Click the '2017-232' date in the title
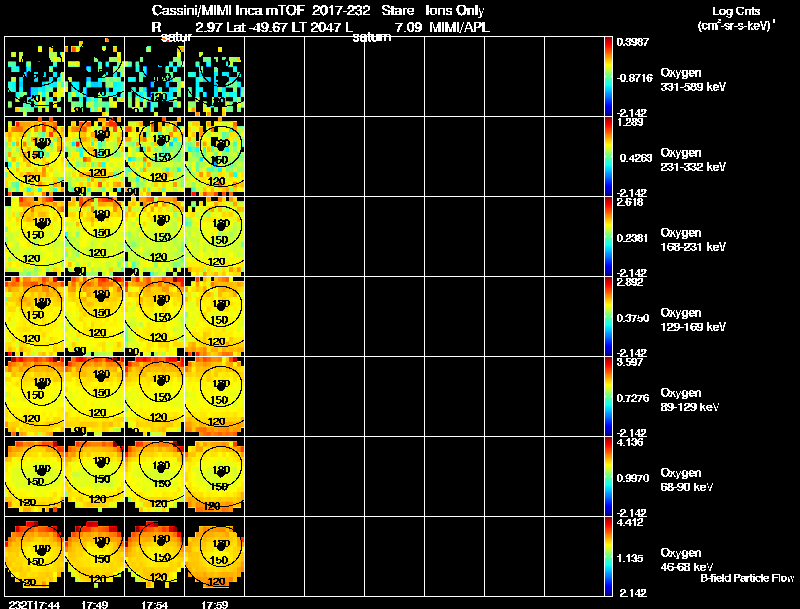Image resolution: width=800 pixels, height=609 pixels. click(x=341, y=11)
